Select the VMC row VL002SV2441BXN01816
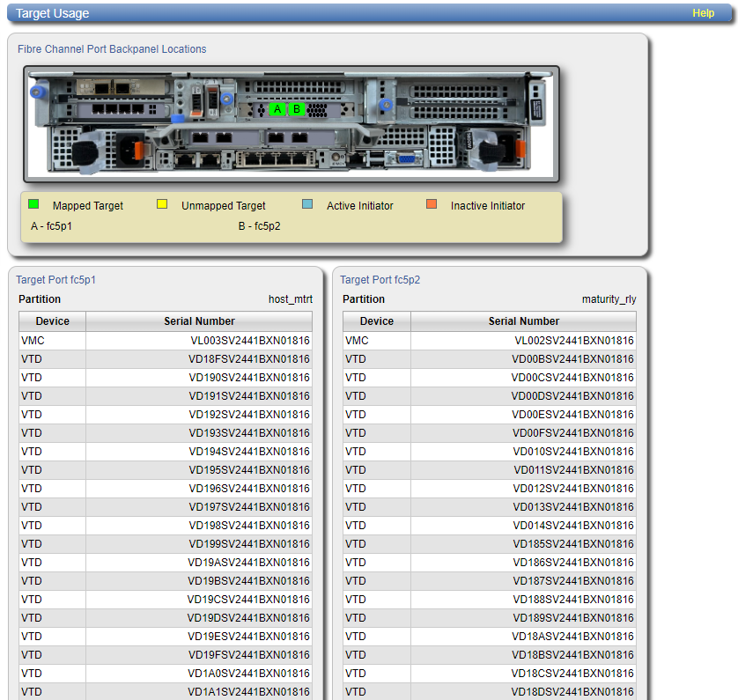Image resolution: width=738 pixels, height=700 pixels. 573,341
